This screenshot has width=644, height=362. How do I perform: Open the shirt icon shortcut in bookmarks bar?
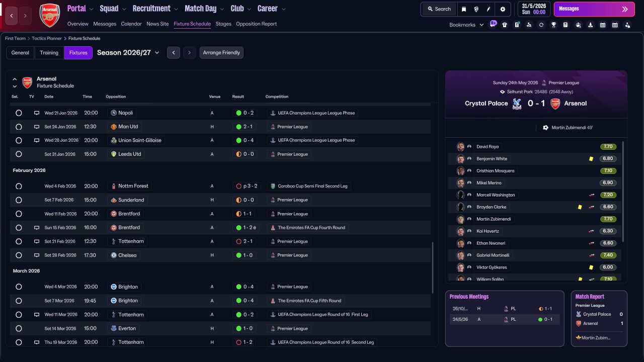[x=505, y=25]
